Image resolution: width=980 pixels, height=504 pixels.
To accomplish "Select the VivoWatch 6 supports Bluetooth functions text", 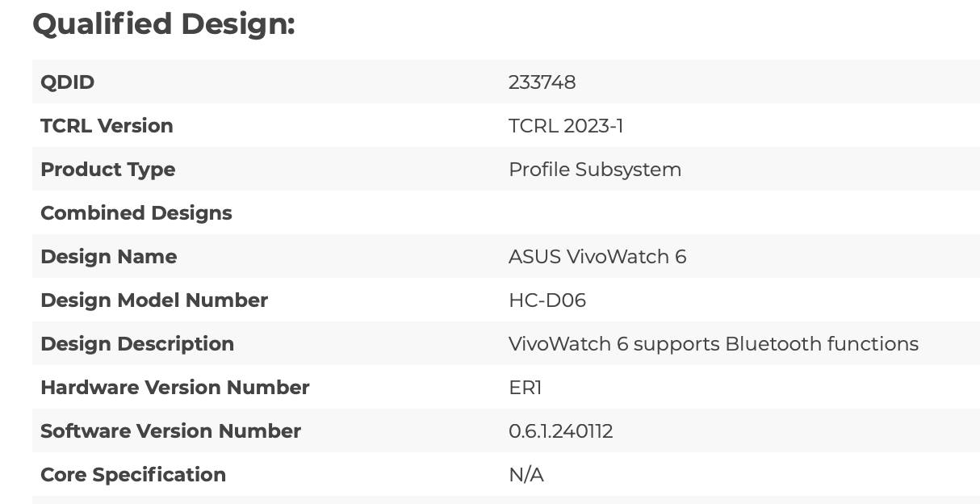I will (x=714, y=344).
